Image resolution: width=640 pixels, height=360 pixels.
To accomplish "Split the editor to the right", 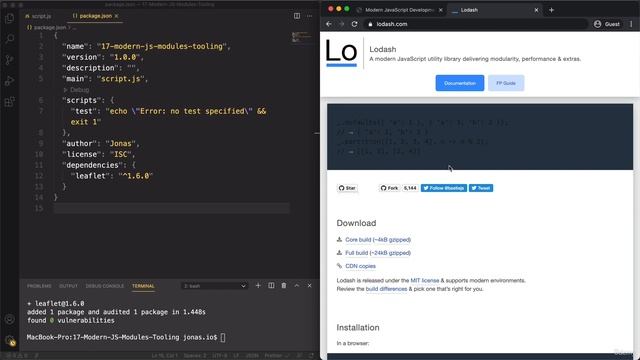I will [x=297, y=16].
